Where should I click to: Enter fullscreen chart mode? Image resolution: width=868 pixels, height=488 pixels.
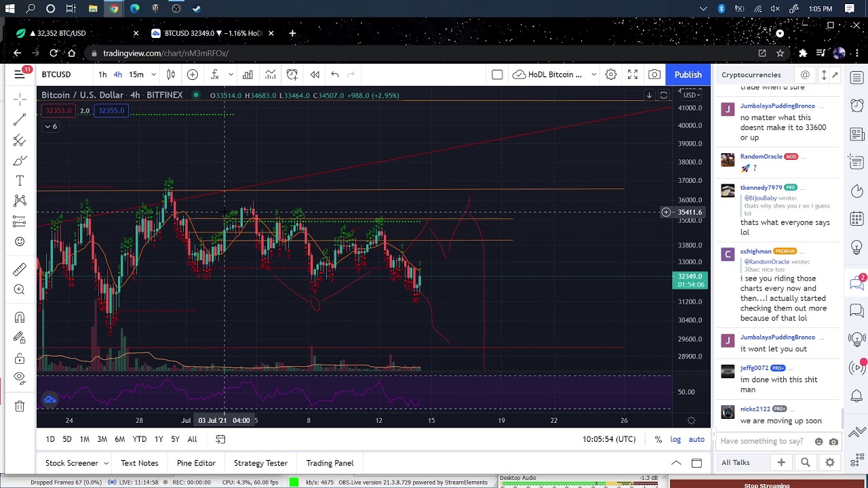633,75
